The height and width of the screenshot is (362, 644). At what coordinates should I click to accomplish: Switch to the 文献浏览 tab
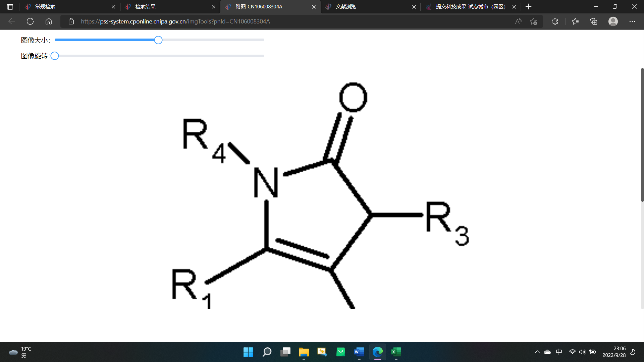pyautogui.click(x=369, y=7)
